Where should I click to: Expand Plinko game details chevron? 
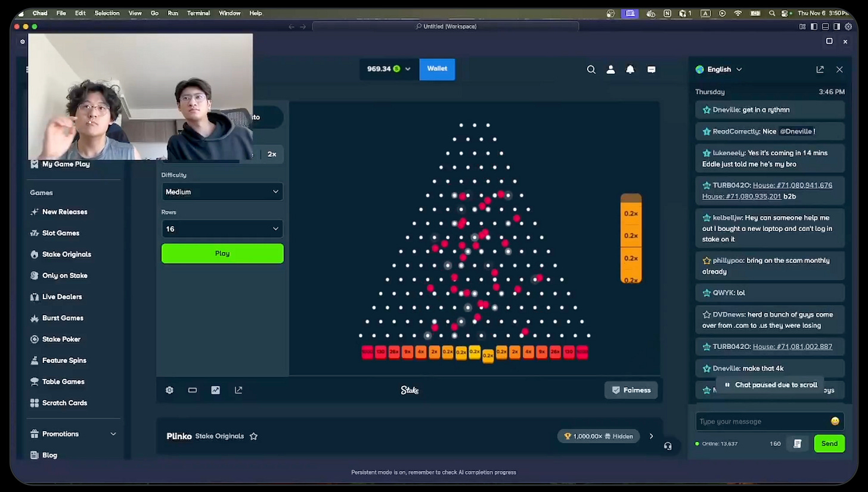point(651,436)
